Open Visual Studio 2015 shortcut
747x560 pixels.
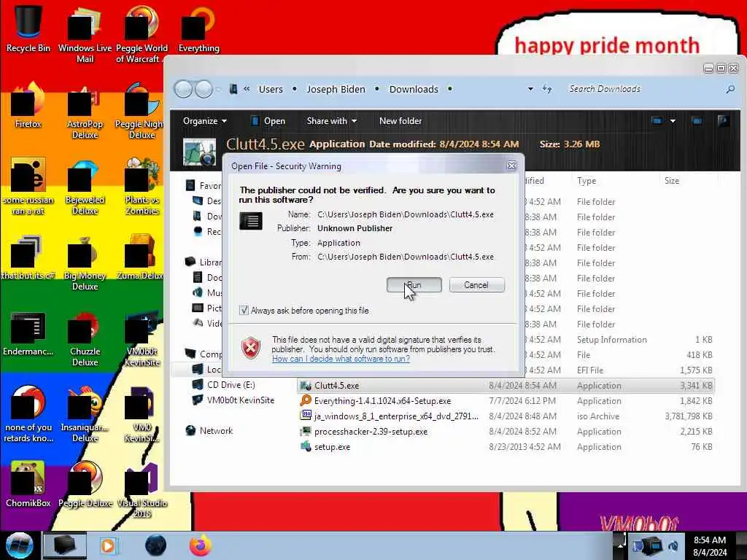[142, 491]
